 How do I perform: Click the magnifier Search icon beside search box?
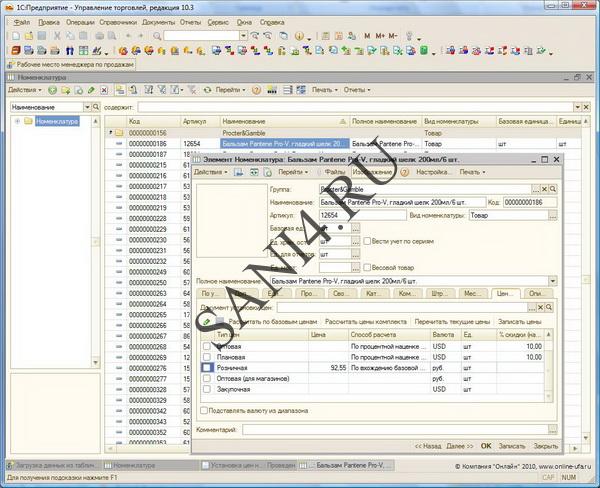(157, 36)
